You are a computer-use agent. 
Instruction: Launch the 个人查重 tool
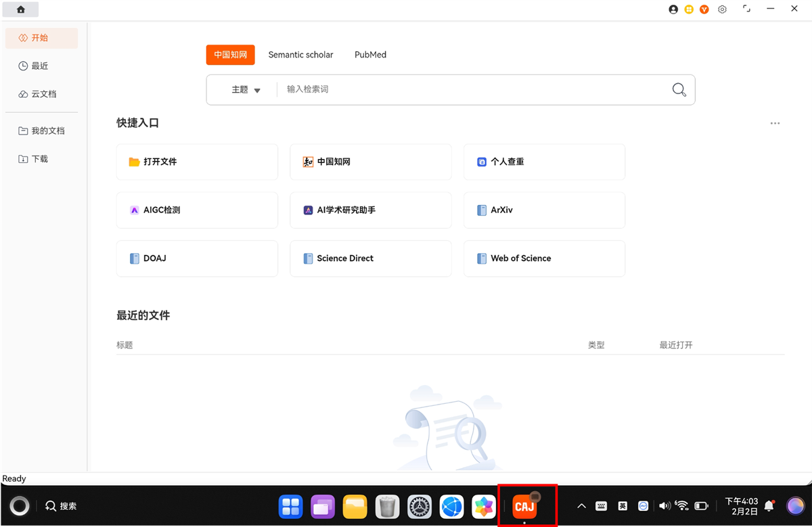point(544,162)
